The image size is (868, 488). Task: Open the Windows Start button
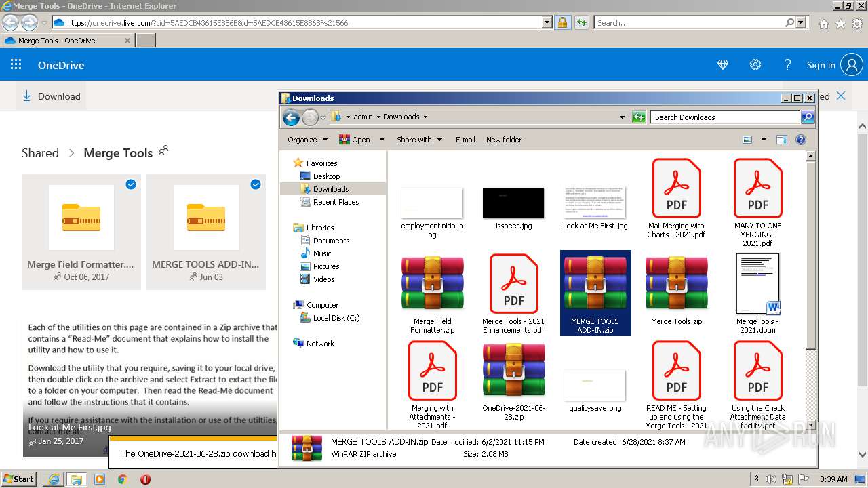point(18,479)
